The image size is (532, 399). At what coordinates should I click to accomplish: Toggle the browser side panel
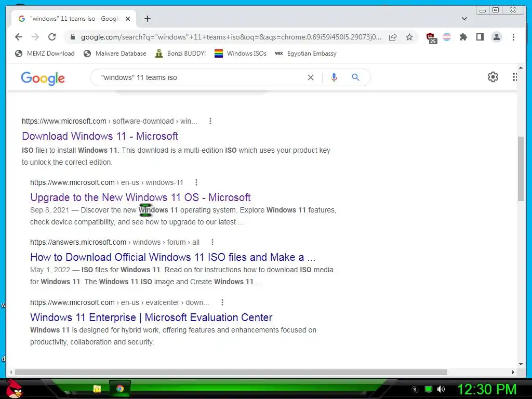480,37
